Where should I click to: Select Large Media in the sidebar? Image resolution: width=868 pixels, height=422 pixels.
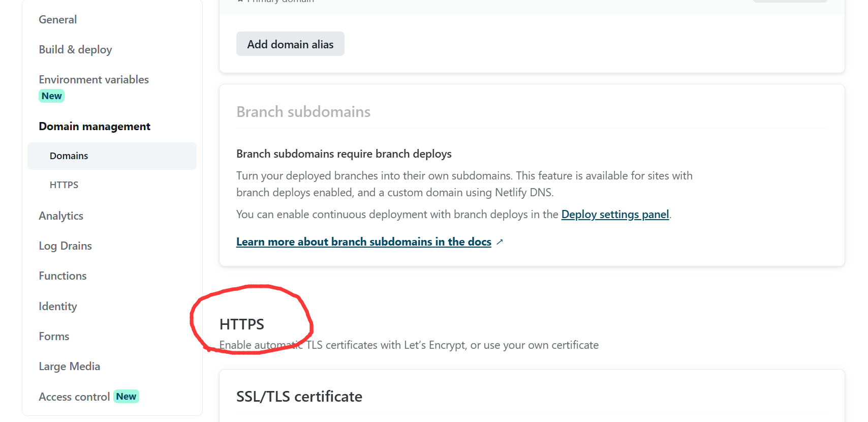pos(69,367)
